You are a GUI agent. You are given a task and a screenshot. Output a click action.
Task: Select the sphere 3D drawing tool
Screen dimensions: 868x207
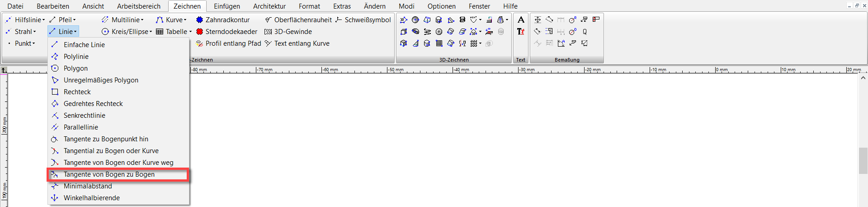point(415,19)
